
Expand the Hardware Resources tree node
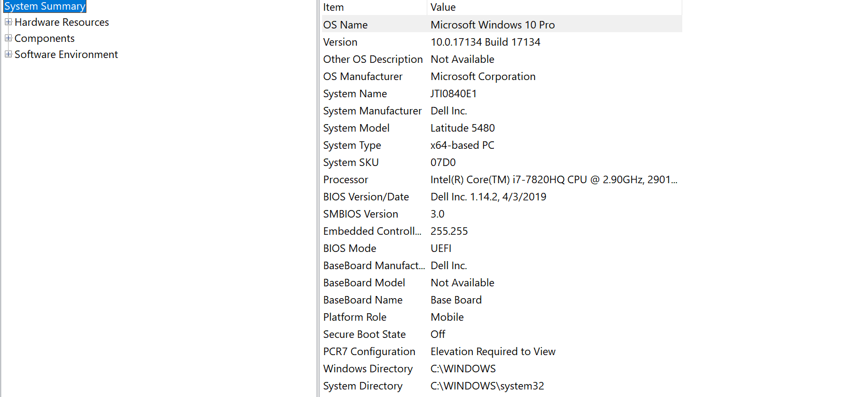[x=8, y=22]
